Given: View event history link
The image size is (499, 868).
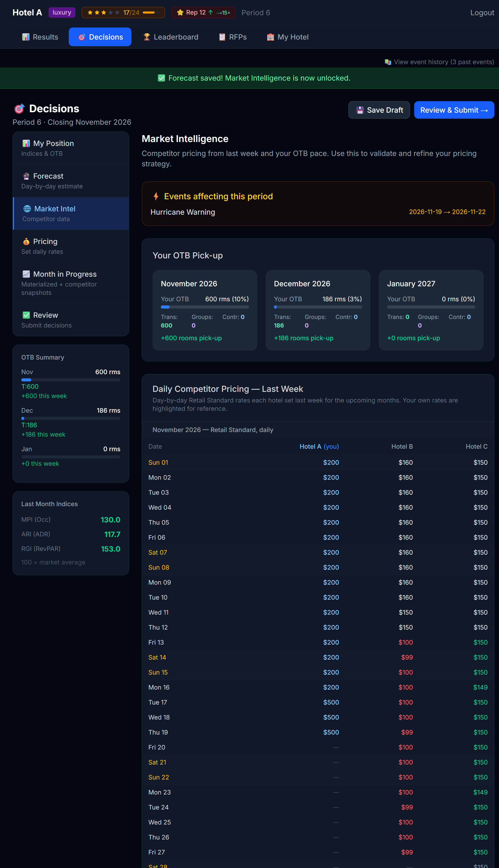Looking at the screenshot, I should (x=439, y=62).
